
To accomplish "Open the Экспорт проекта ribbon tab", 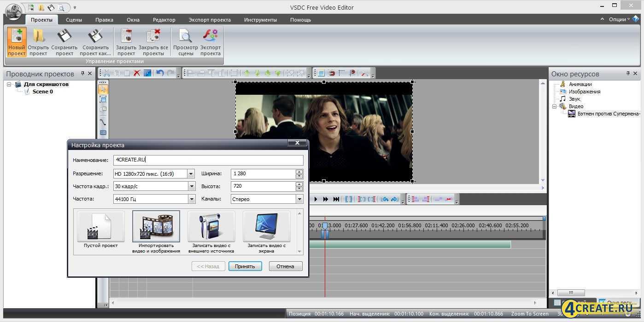I will [210, 20].
